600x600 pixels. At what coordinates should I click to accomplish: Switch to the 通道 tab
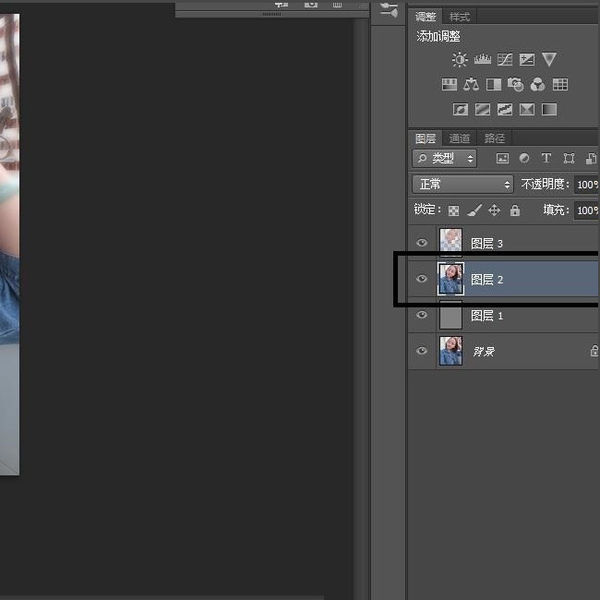(x=459, y=138)
